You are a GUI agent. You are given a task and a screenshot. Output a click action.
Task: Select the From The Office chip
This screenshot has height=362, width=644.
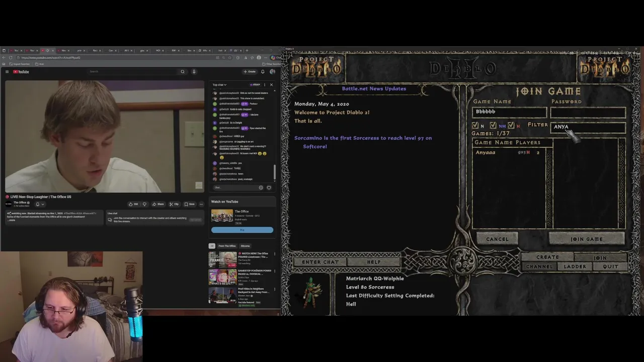click(227, 246)
